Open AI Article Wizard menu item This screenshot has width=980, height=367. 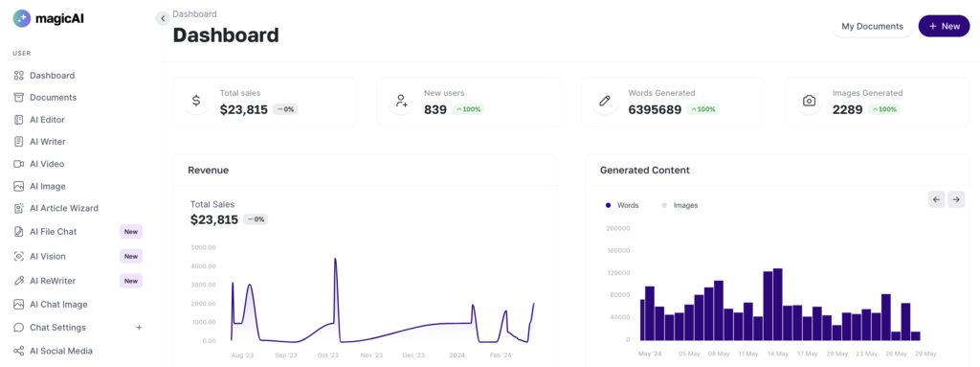(64, 209)
